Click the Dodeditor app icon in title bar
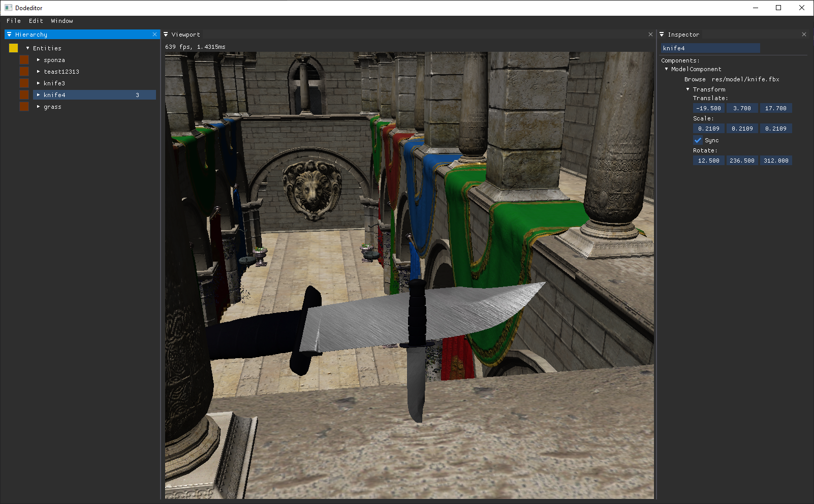Image resolution: width=814 pixels, height=504 pixels. [8, 8]
